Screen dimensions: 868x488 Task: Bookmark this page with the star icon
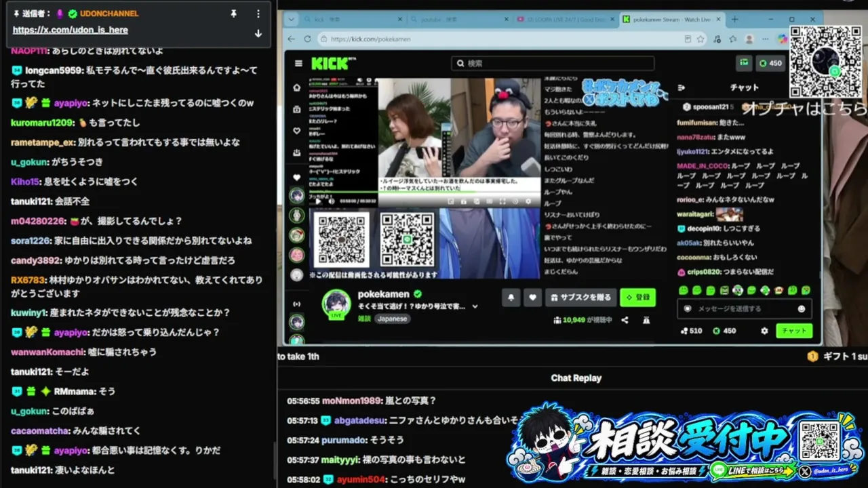[x=701, y=39]
